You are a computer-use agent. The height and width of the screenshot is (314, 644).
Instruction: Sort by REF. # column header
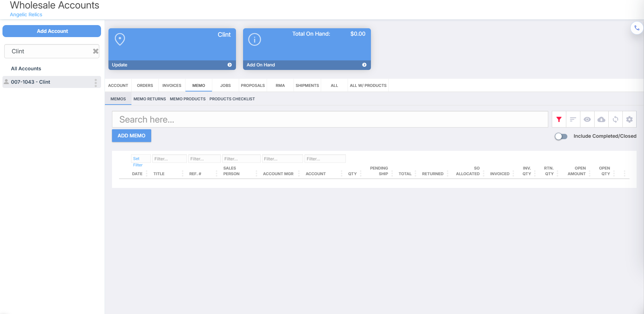tap(195, 174)
